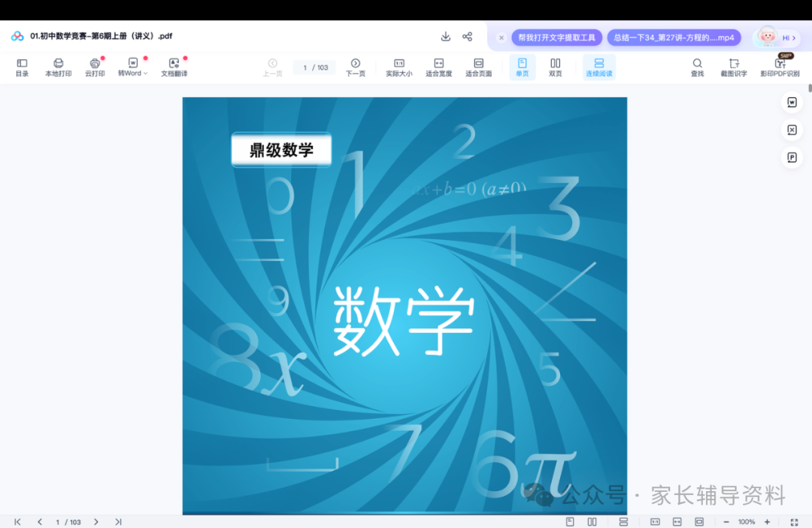
Task: Click the 云打印 cloud print icon
Action: click(95, 68)
